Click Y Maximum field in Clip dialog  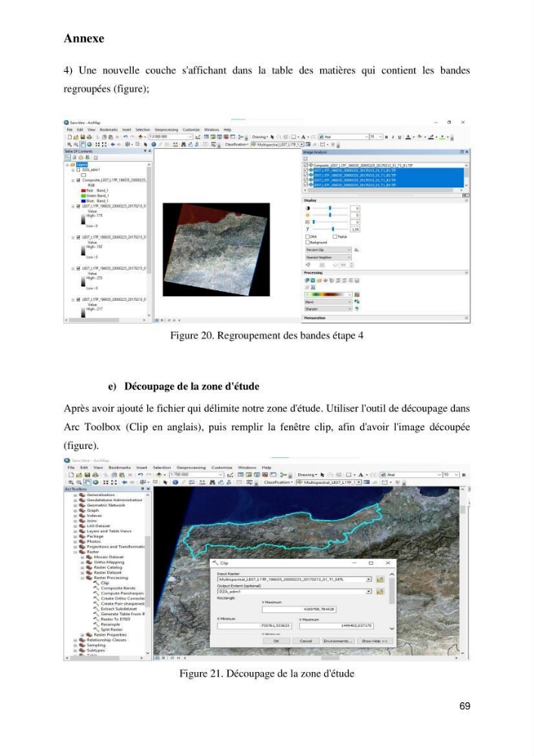(300, 609)
